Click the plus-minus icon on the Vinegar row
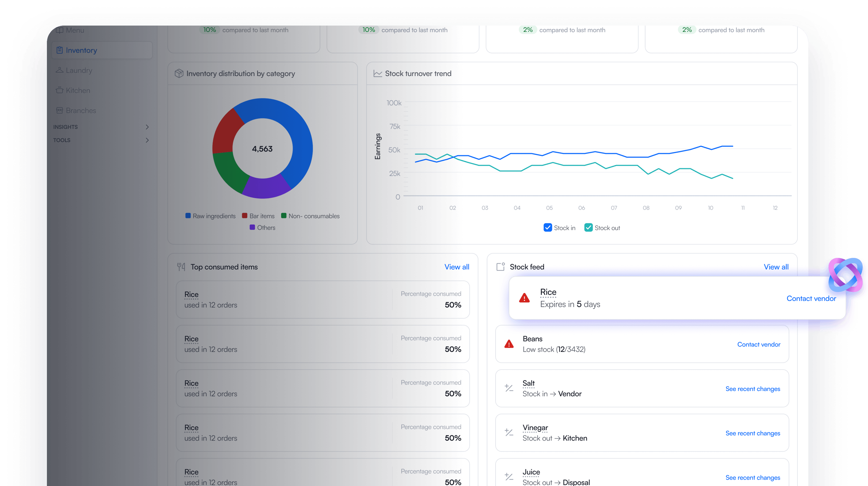This screenshot has width=868, height=486. [509, 432]
